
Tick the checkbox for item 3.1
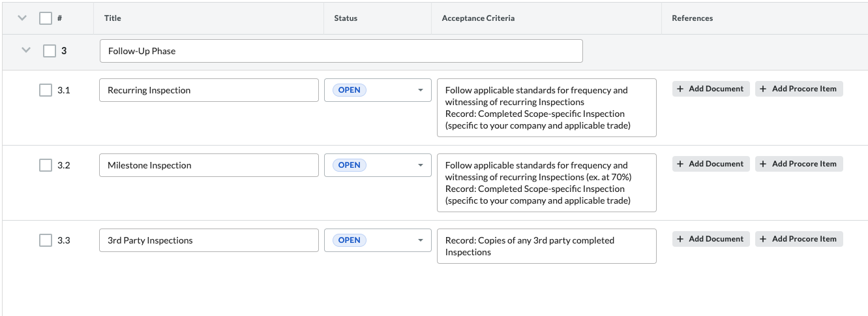(x=46, y=91)
